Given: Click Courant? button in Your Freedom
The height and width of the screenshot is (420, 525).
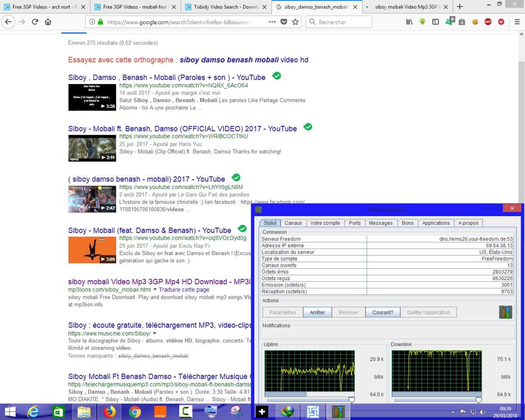Looking at the screenshot, I should 383,312.
